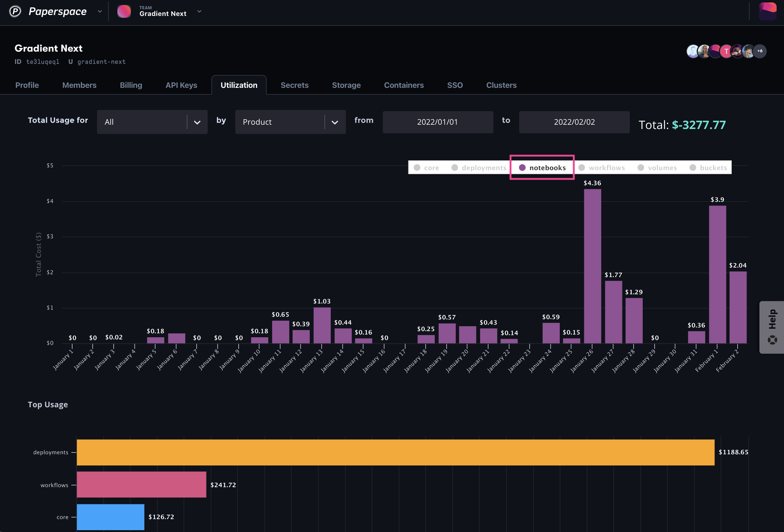Click the January 26 bar labeled $4.36

pos(592,266)
